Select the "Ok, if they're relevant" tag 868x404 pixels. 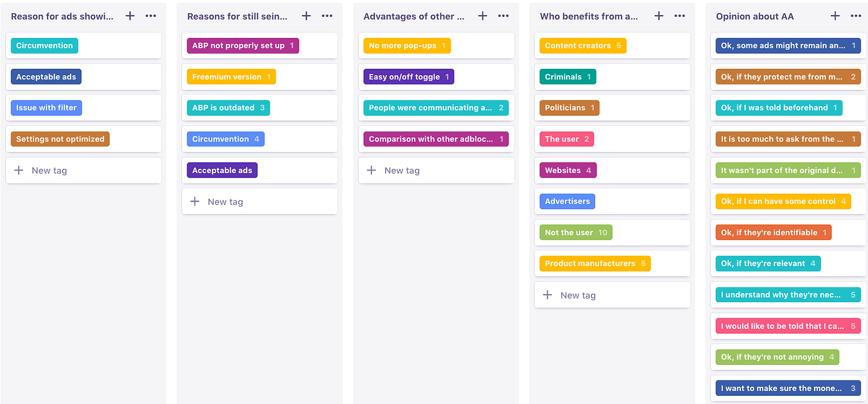click(768, 263)
